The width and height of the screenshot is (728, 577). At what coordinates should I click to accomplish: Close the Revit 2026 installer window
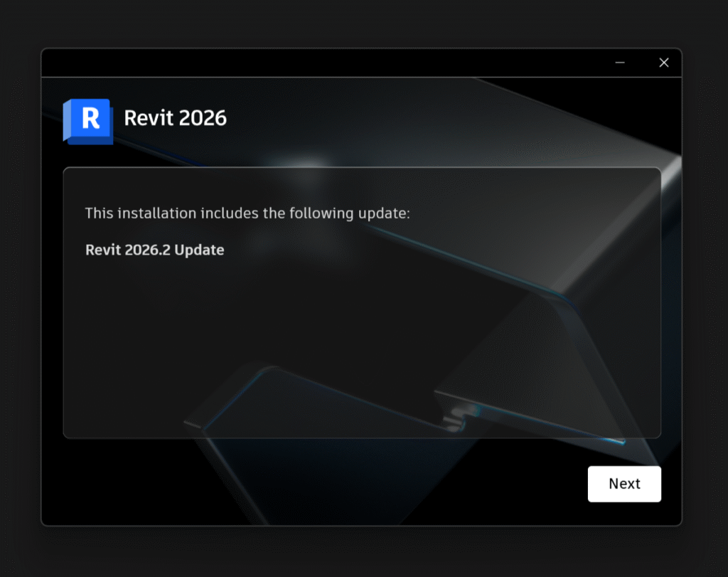664,63
